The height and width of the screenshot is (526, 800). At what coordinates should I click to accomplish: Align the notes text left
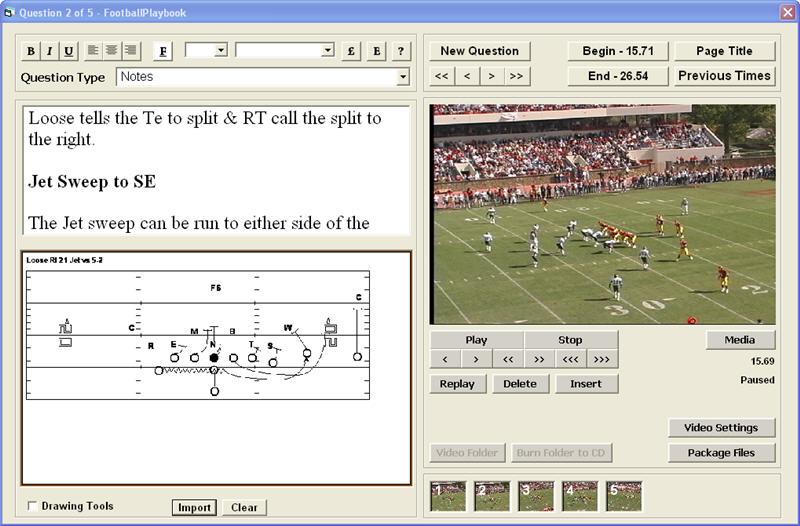94,51
